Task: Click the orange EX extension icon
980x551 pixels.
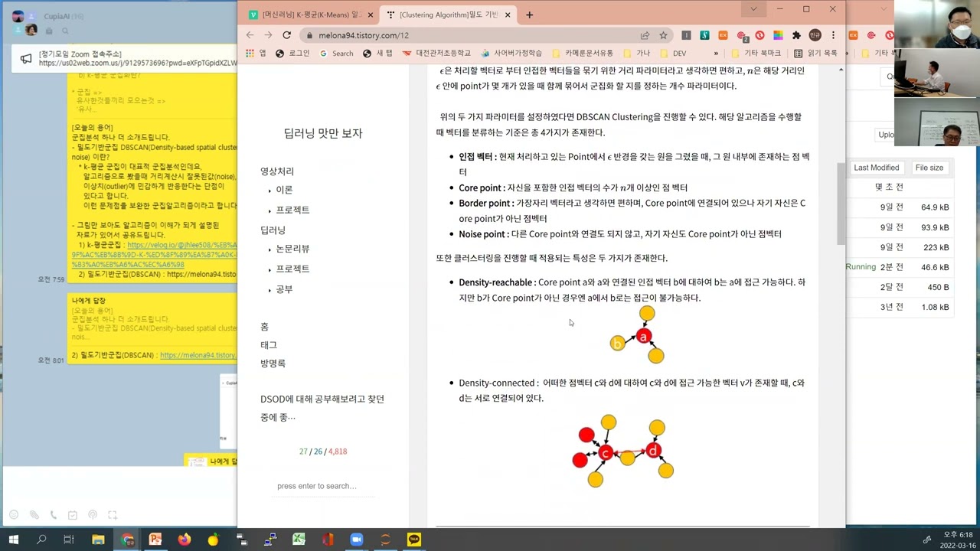Action: tap(723, 35)
